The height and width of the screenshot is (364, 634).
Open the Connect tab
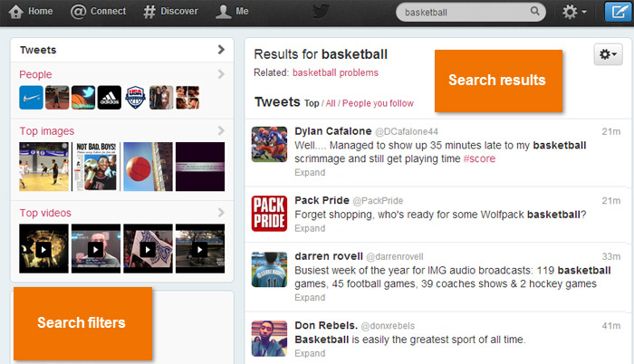98,12
